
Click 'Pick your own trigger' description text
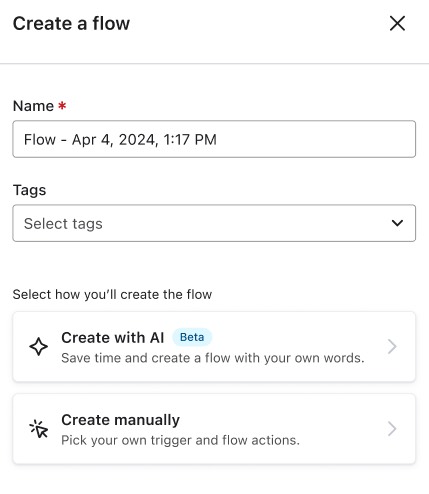coord(180,440)
